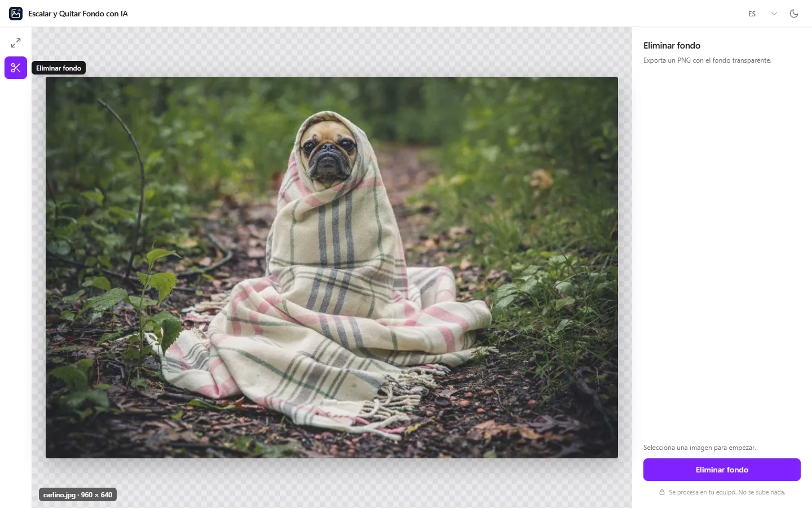Toggle dark mode with moon icon

point(794,14)
